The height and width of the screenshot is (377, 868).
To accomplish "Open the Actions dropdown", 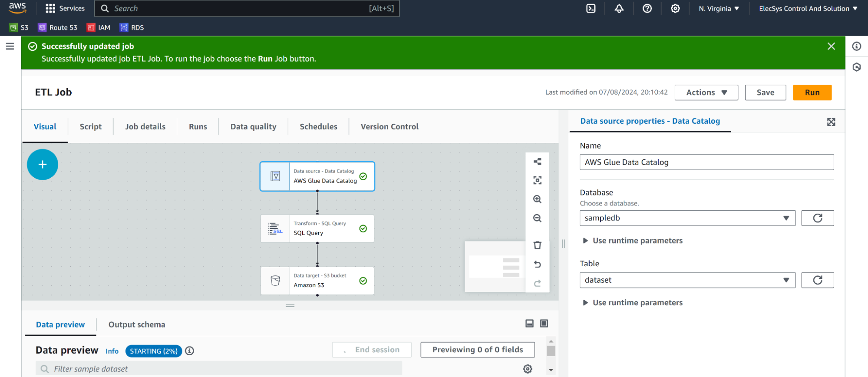I will point(706,93).
